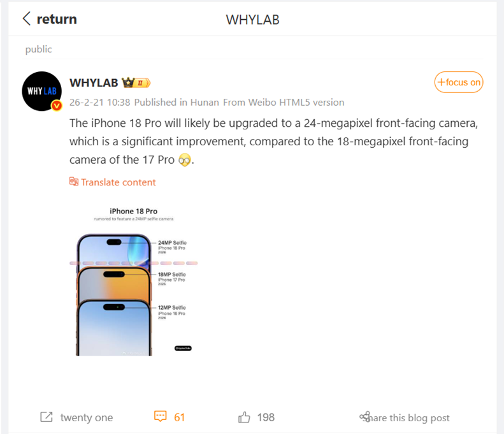Click the return label

pyautogui.click(x=57, y=19)
